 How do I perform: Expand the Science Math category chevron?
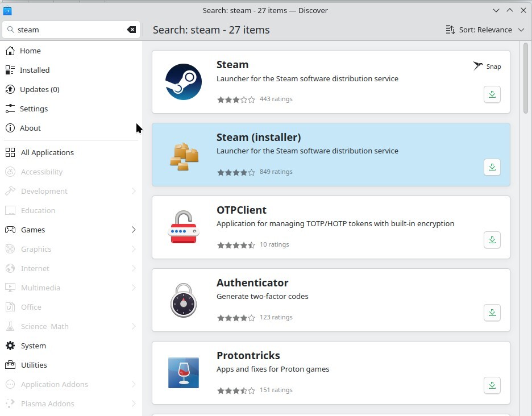tap(134, 326)
